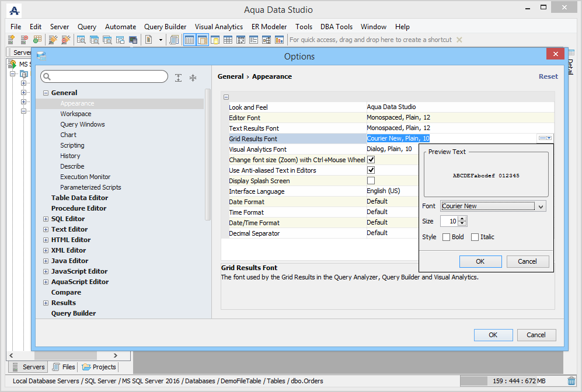Screen dimensions: 582x392
Task: Click the bar chart icon in the main toolbar
Action: 279,40
